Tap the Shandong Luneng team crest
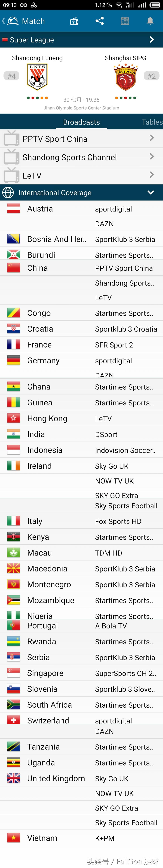Viewport: 163px width, 868px height. 37,77
